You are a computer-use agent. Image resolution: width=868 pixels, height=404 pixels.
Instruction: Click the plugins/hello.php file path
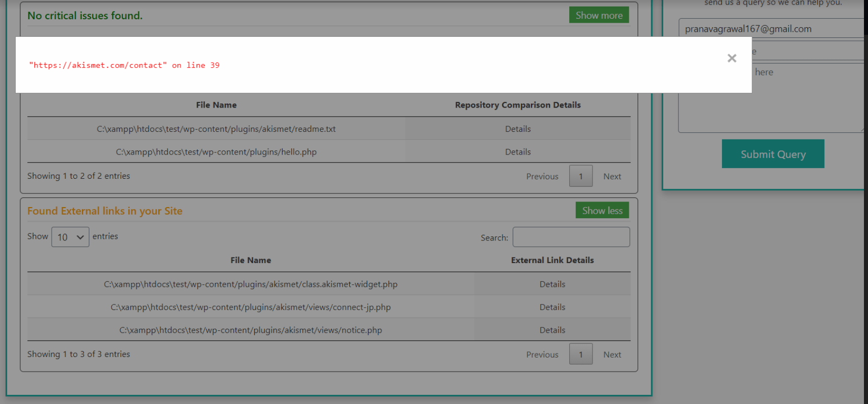coord(216,152)
